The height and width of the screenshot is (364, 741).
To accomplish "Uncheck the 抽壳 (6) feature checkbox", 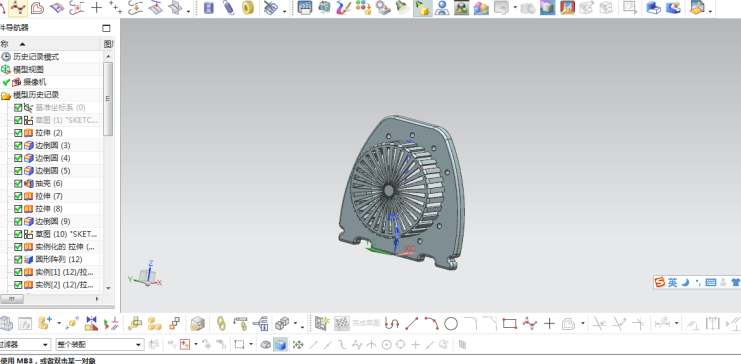I will coord(18,183).
